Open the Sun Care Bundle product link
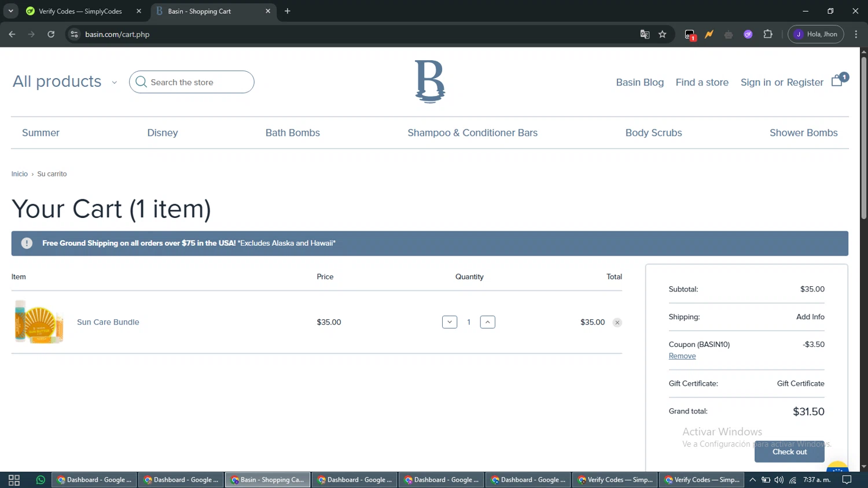The image size is (868, 488). (x=108, y=322)
